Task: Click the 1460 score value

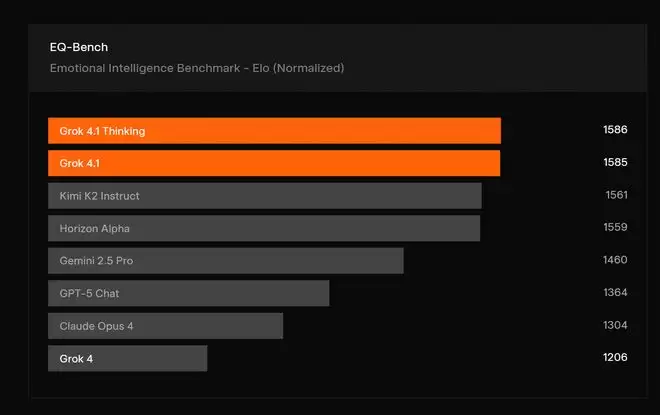Action: coord(615,260)
